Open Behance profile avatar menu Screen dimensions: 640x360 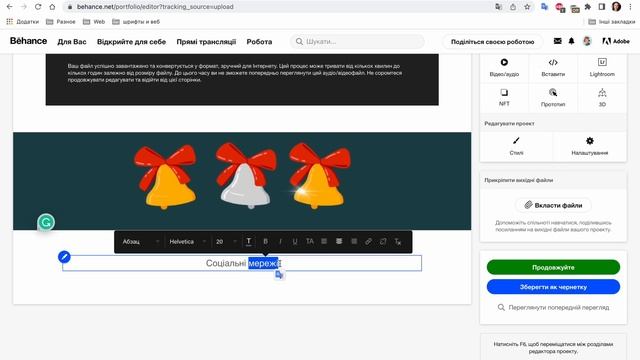587,41
